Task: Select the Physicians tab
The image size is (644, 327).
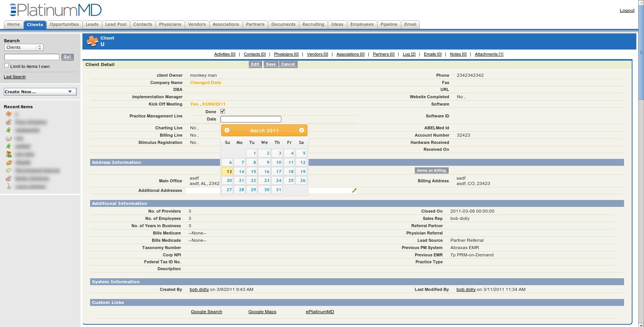Action: pos(170,25)
